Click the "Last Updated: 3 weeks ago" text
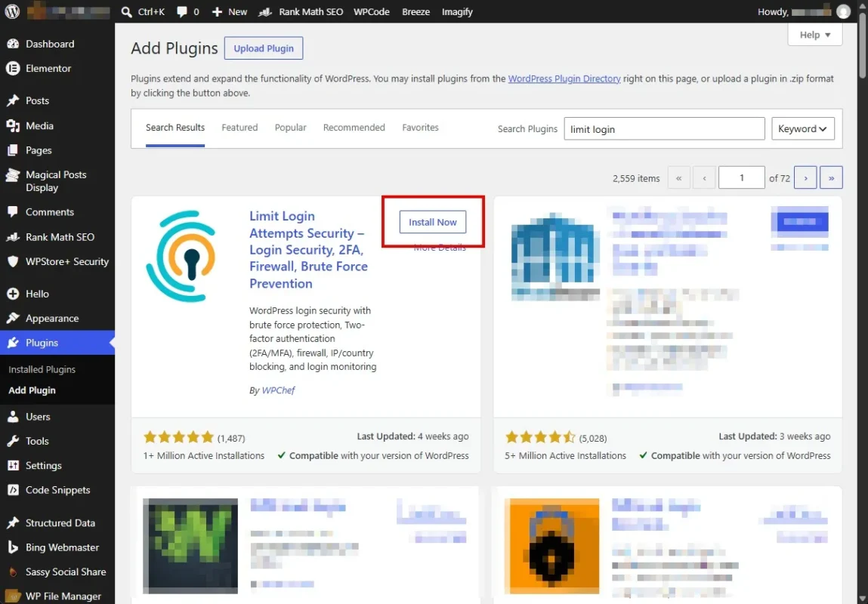Image resolution: width=868 pixels, height=604 pixels. [774, 436]
